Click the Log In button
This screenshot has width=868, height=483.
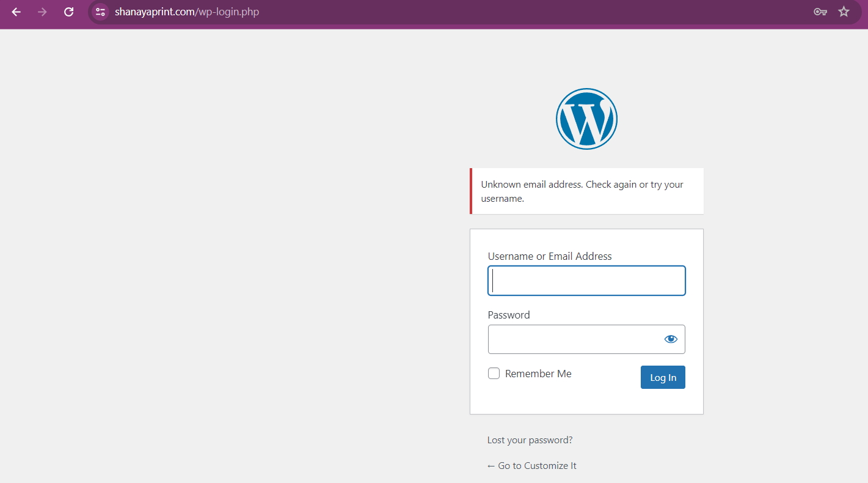[x=663, y=377]
